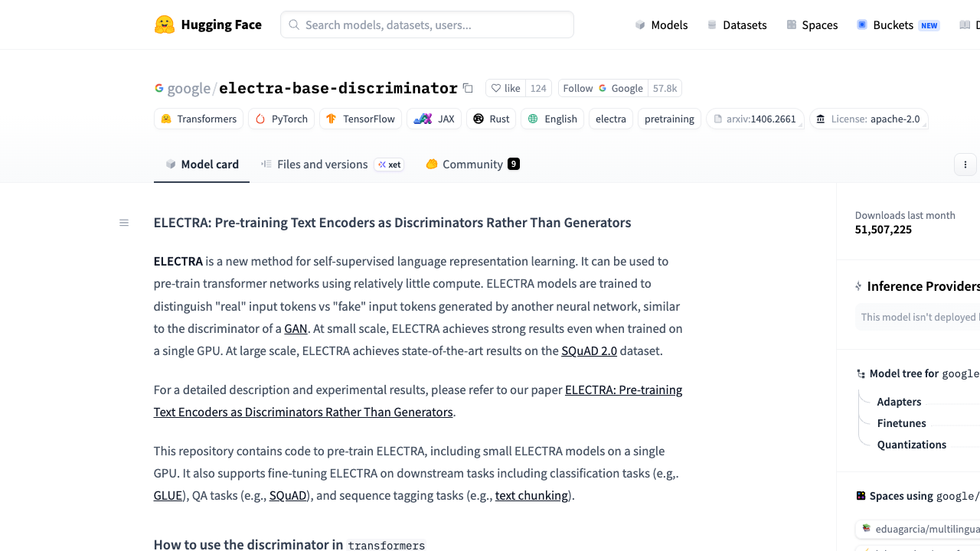
Task: Expand Finetunes in model tree
Action: click(901, 423)
